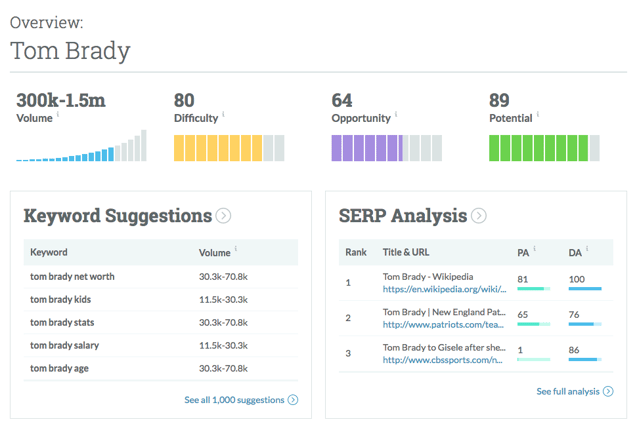Image resolution: width=637 pixels, height=426 pixels.
Task: Click arrow icon after See all suggestions
Action: click(x=293, y=400)
